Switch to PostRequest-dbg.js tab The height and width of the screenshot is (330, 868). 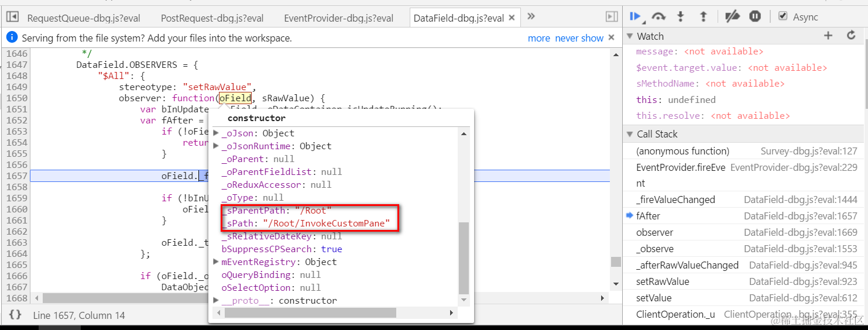(x=212, y=18)
